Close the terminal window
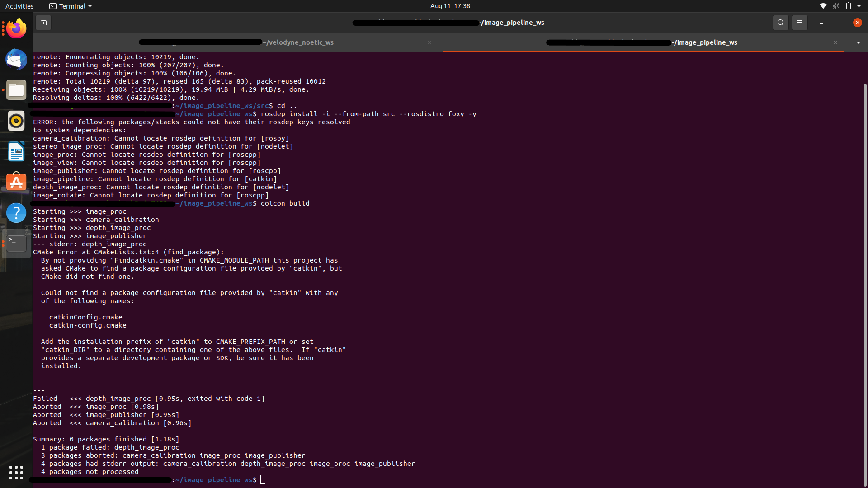 point(857,23)
